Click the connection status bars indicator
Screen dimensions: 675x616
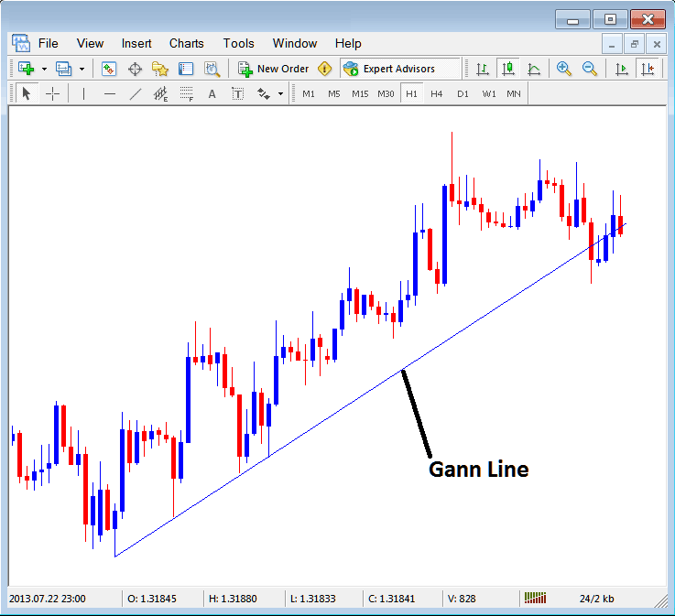[x=535, y=599]
